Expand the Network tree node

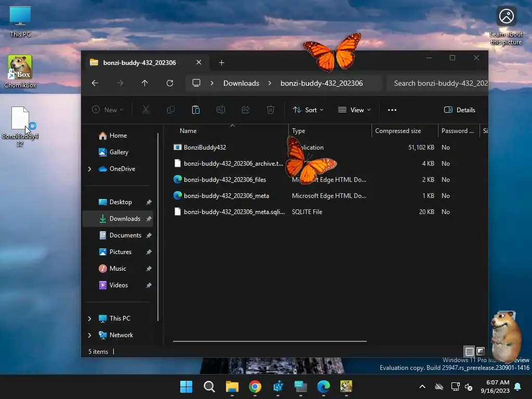coord(89,335)
